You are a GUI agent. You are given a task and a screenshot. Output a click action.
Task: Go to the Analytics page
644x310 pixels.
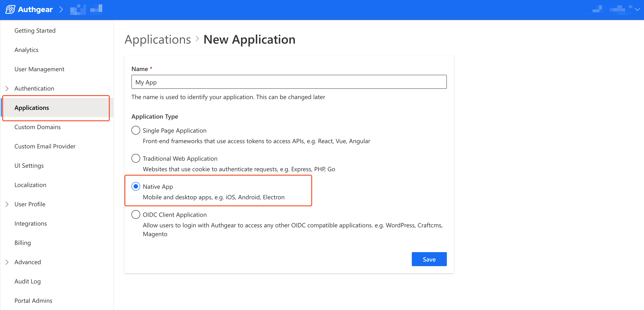(x=27, y=50)
